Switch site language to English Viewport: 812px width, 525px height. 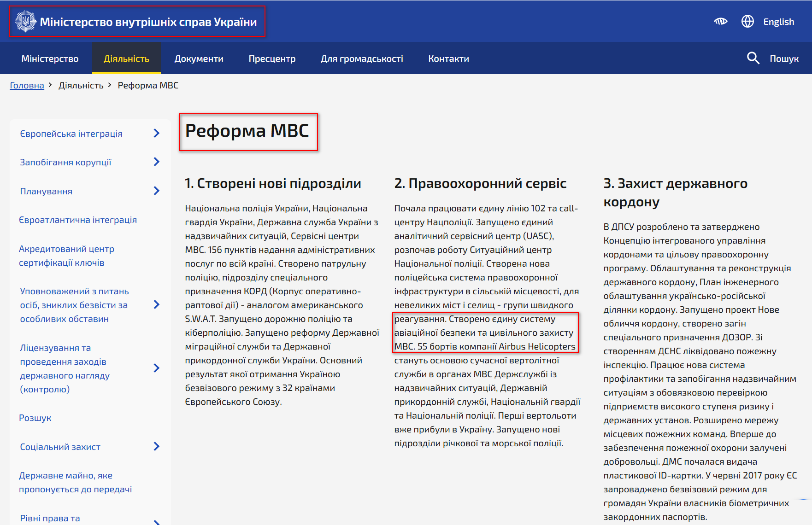(779, 21)
